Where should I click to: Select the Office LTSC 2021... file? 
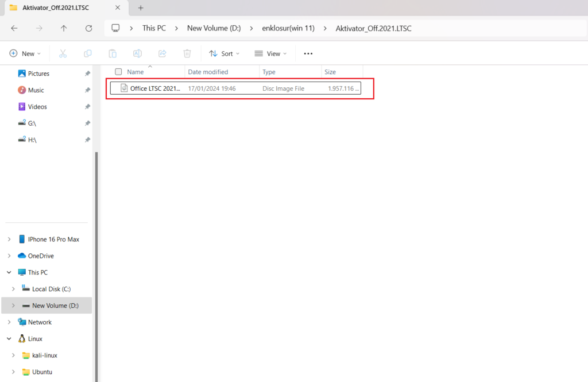click(235, 88)
